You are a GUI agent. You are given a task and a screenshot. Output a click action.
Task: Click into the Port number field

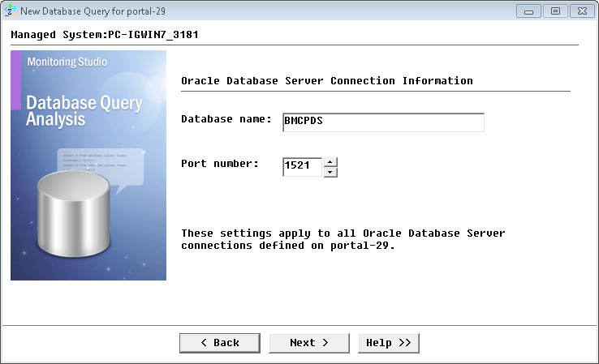tap(302, 167)
